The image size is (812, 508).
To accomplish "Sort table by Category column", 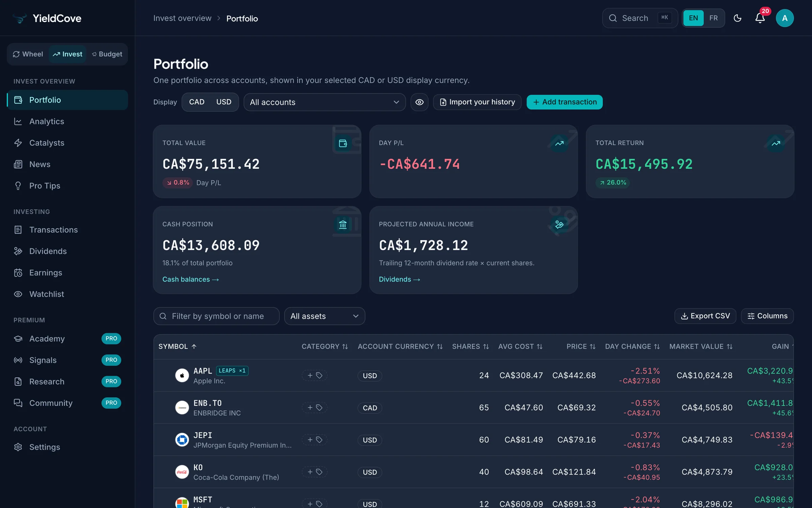I will (x=325, y=346).
